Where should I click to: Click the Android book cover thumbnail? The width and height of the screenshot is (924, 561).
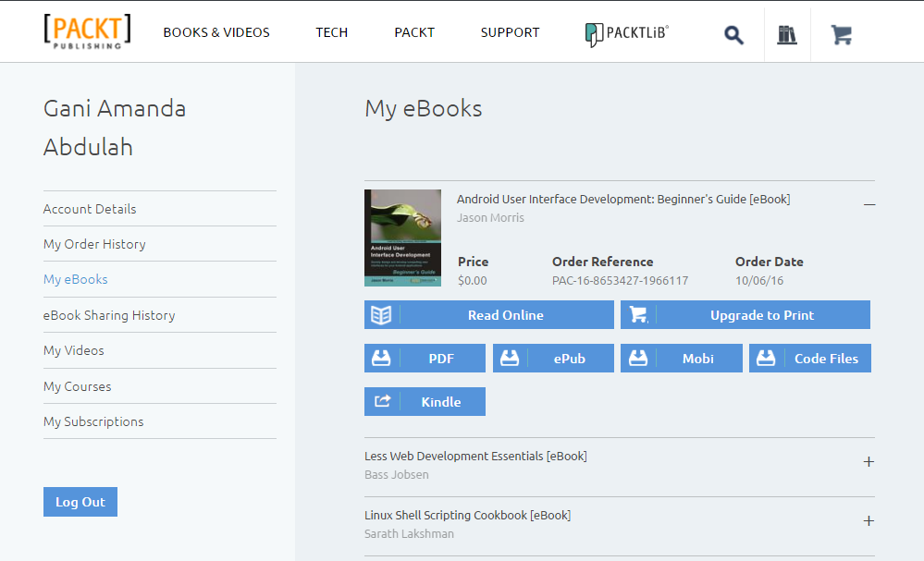pyautogui.click(x=402, y=238)
